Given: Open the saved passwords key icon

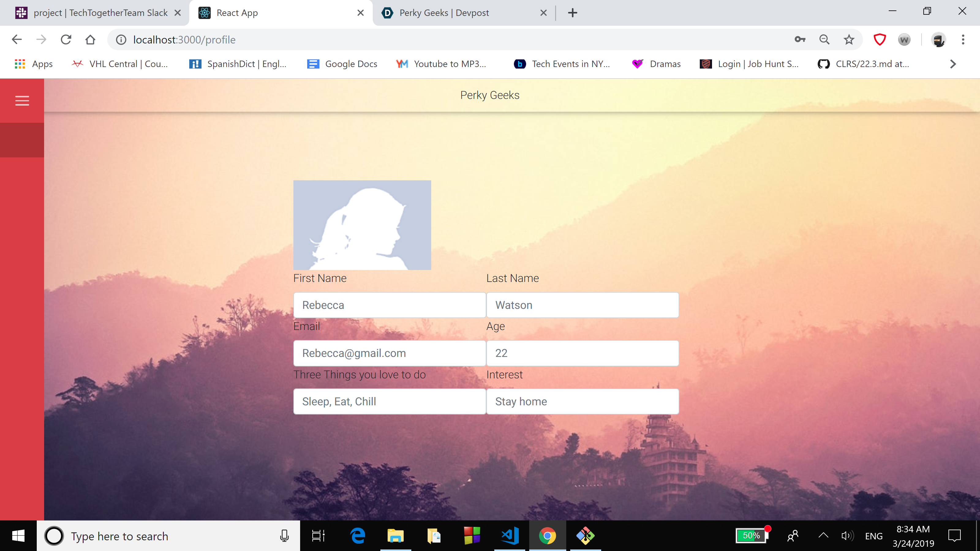Looking at the screenshot, I should 800,39.
